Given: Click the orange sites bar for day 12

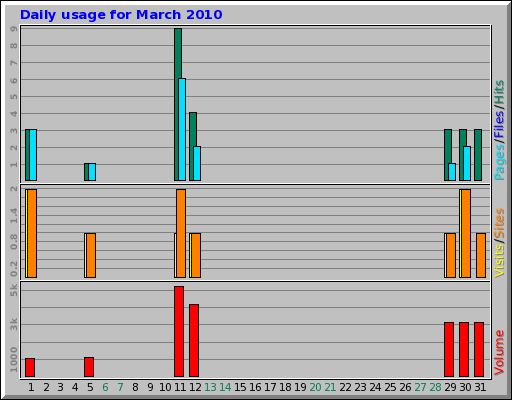Looking at the screenshot, I should pyautogui.click(x=196, y=255).
